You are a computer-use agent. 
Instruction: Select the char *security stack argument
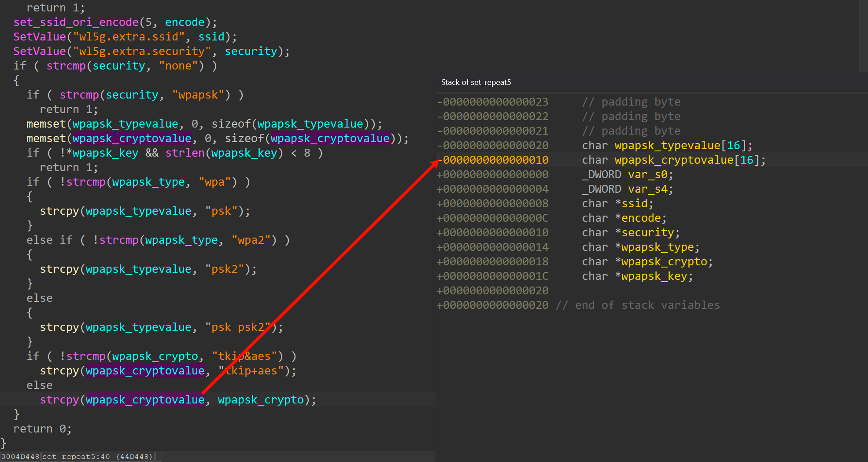click(x=631, y=232)
